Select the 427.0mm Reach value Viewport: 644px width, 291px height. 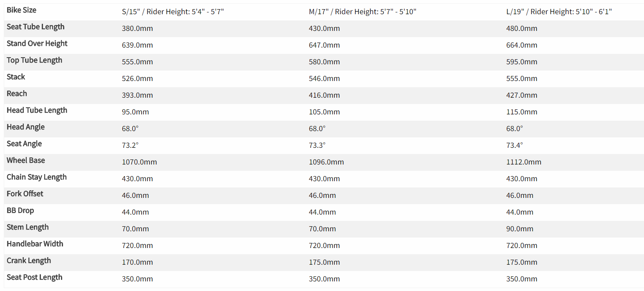pyautogui.click(x=521, y=95)
